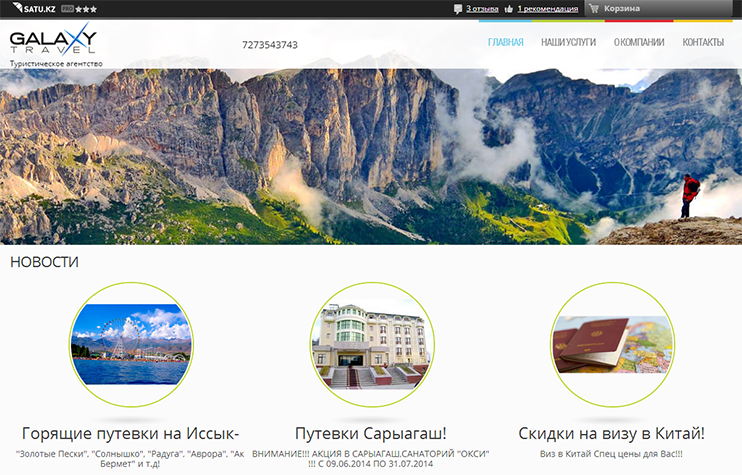Open the Контакты menu item
The width and height of the screenshot is (742, 475).
point(703,43)
